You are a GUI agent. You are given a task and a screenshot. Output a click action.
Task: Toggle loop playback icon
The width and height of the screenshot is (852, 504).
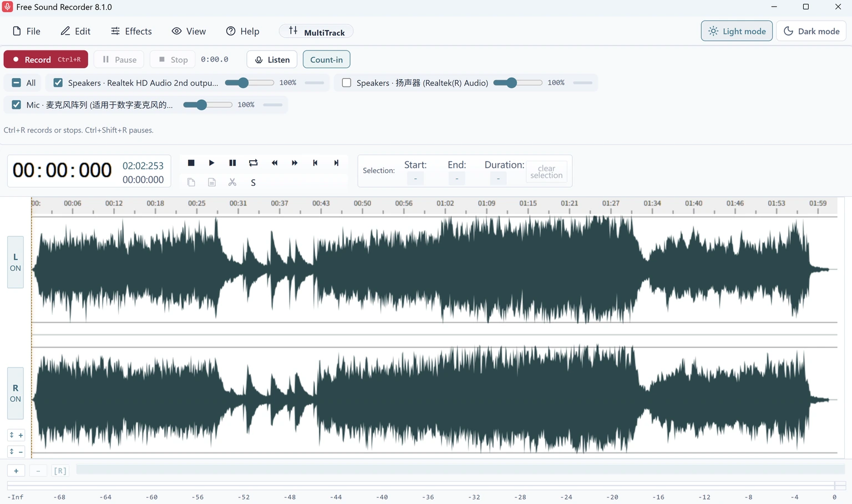pos(253,163)
